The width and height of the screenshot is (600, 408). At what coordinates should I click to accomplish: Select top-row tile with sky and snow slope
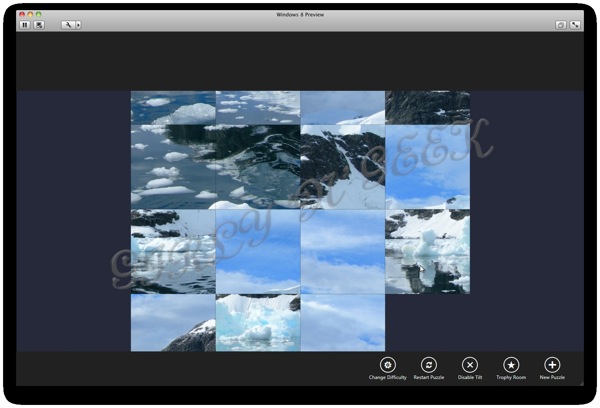(343, 108)
